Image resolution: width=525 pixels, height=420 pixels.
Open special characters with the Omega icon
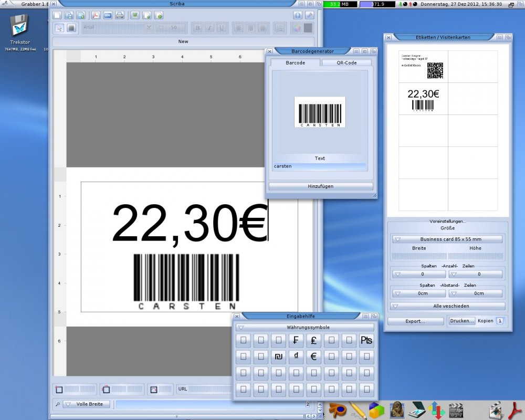(298, 15)
